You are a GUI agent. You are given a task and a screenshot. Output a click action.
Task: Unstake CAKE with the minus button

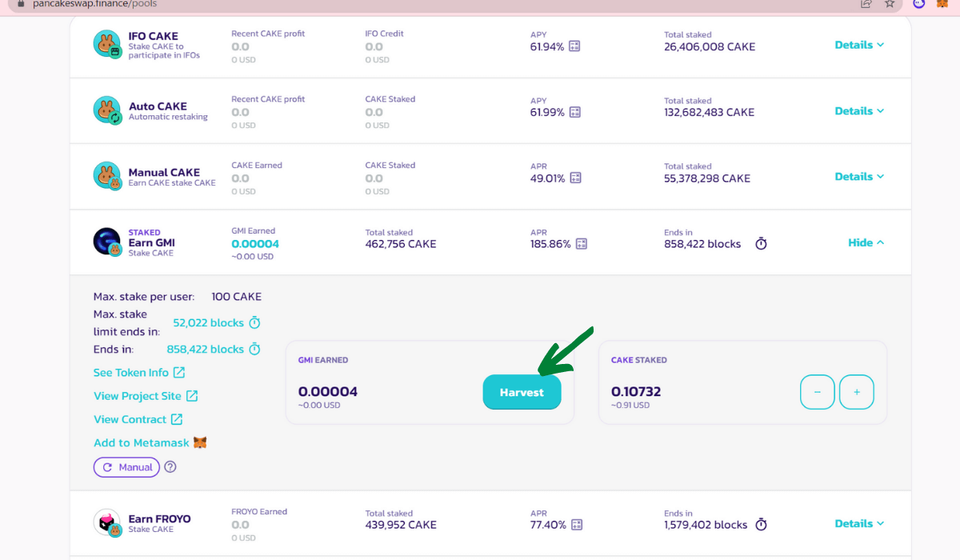pyautogui.click(x=818, y=392)
